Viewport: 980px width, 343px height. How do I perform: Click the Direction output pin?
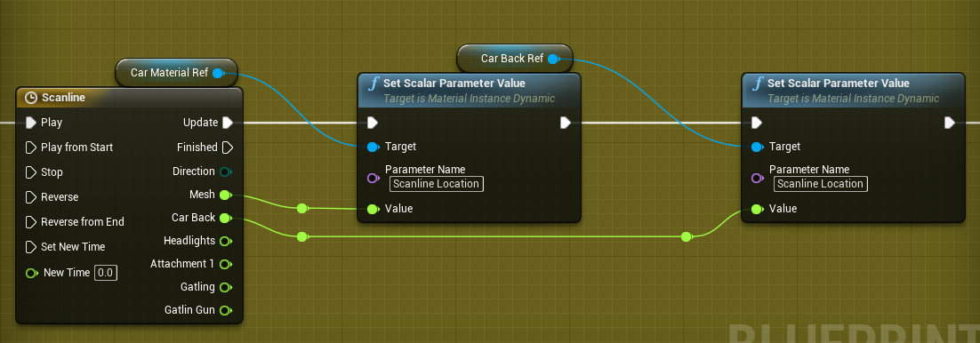coord(226,171)
